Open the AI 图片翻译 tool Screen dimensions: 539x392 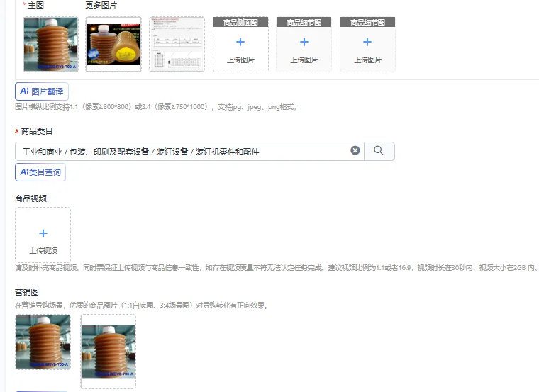point(42,91)
